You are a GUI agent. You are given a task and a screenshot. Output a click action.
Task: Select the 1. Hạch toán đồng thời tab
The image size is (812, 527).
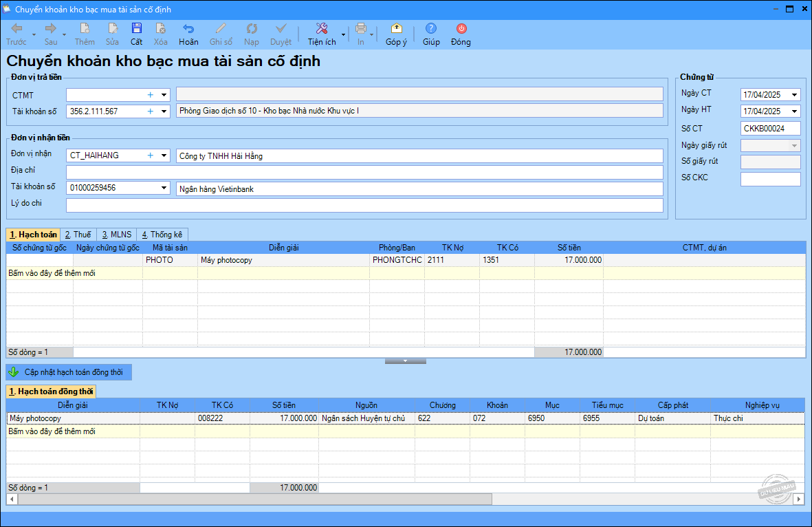pos(52,391)
